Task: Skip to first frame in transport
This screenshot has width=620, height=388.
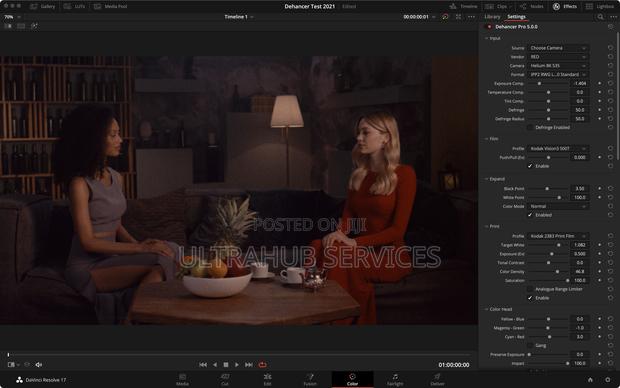Action: [x=203, y=365]
